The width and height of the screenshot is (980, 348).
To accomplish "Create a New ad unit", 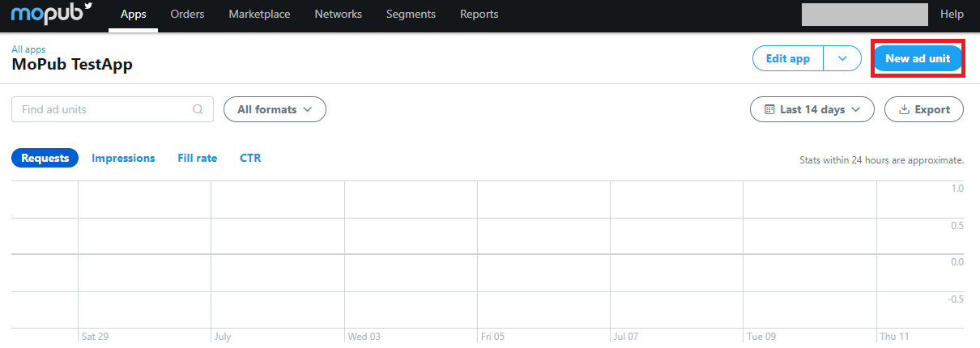I will (918, 59).
